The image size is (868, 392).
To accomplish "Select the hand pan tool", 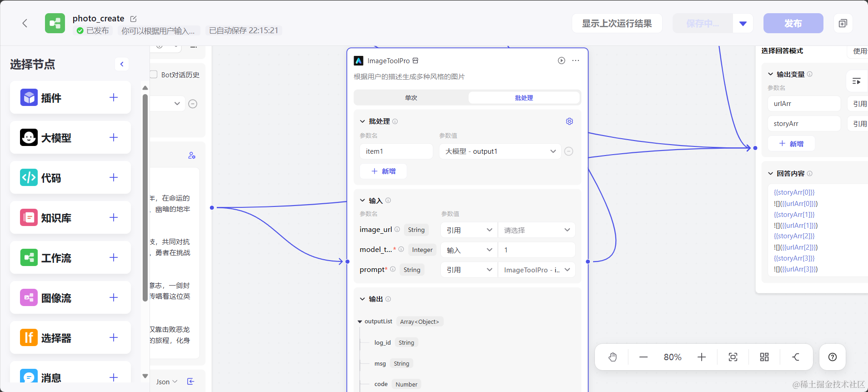I will tap(613, 357).
